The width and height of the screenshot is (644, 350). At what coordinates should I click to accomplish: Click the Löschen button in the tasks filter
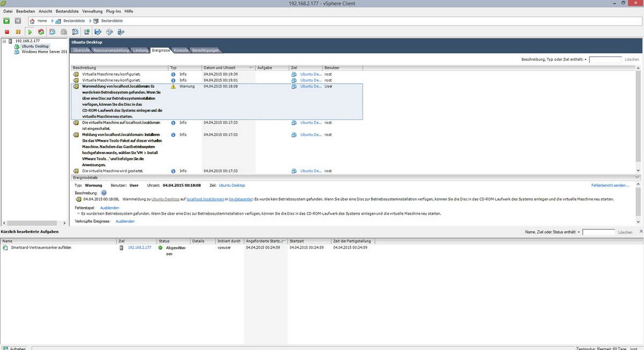[x=625, y=232]
